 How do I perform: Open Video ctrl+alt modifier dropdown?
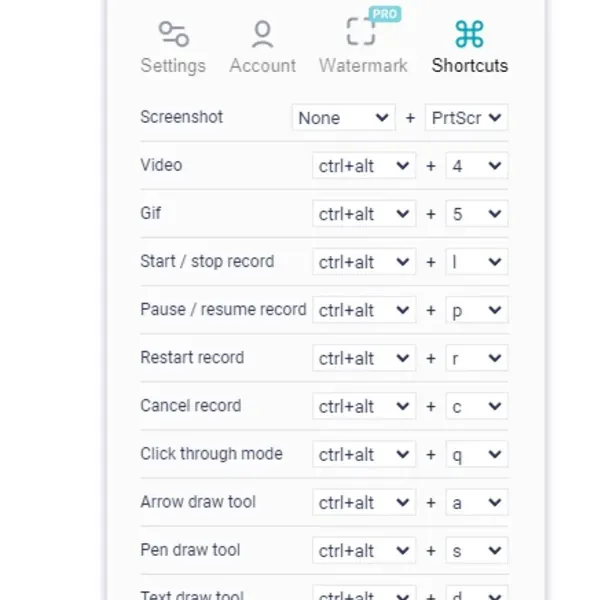pyautogui.click(x=364, y=166)
